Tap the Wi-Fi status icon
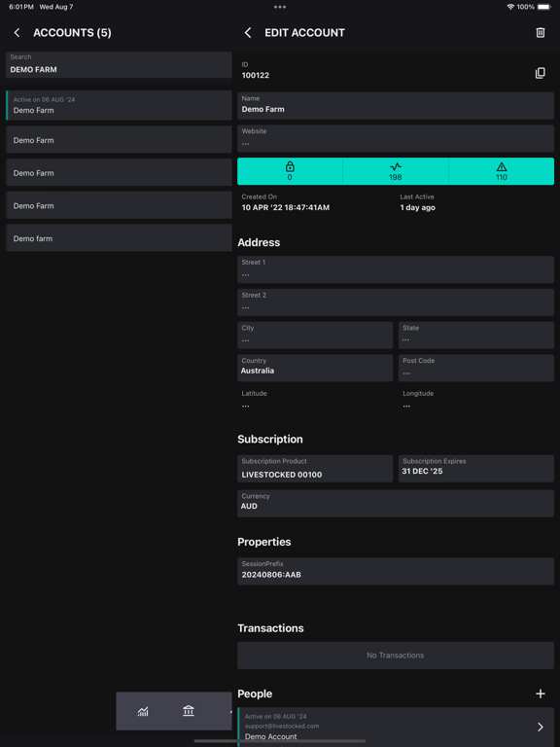560x747 pixels. coord(510,7)
